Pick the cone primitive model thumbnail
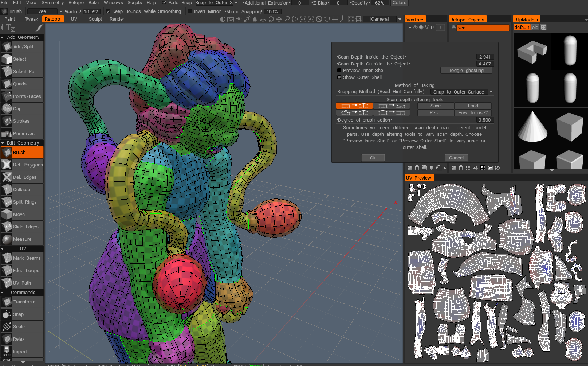The width and height of the screenshot is (588, 366). click(532, 126)
